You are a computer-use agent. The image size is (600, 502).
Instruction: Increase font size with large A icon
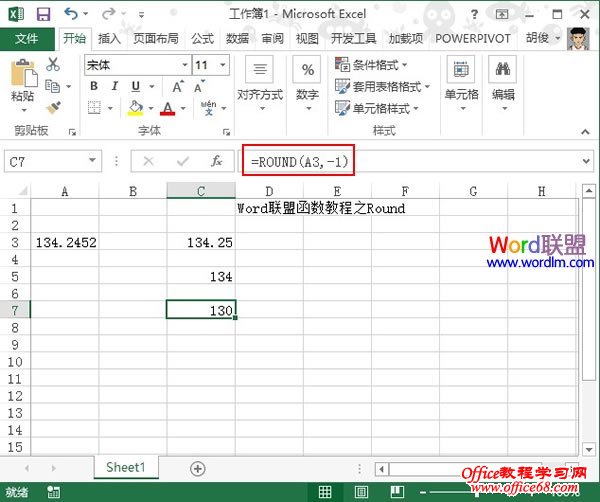(x=178, y=87)
